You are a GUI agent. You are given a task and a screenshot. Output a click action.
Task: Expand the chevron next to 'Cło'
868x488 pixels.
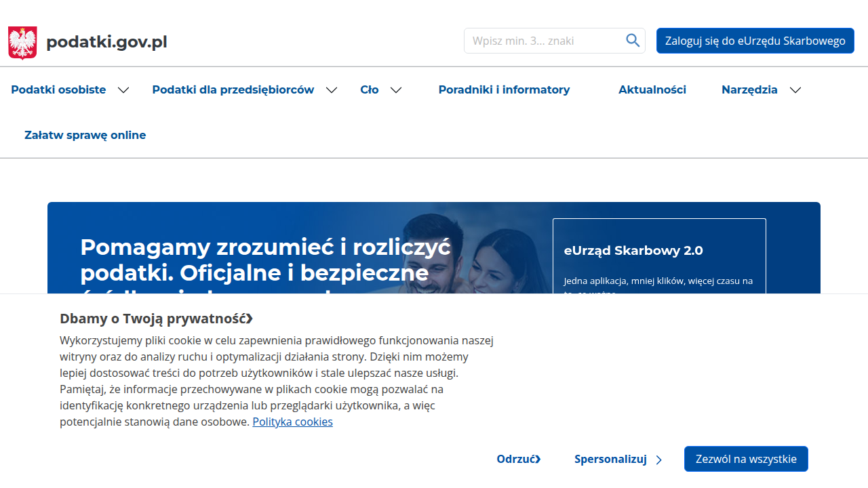coord(396,90)
